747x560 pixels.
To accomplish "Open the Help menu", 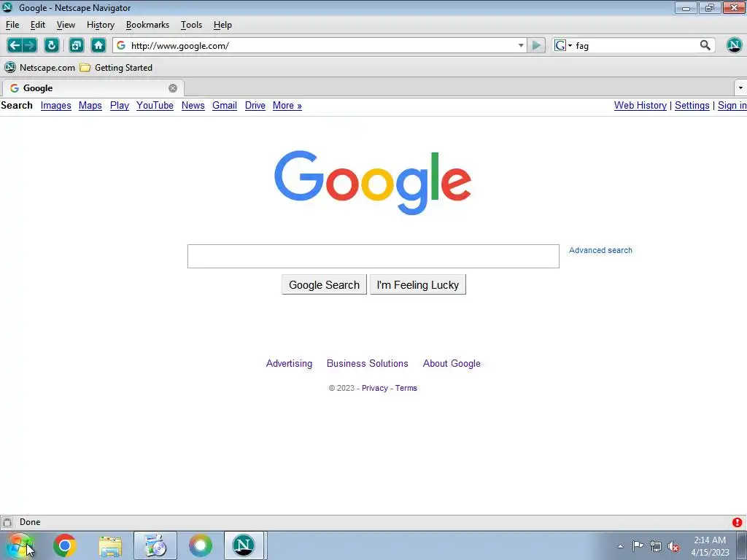I will 222,25.
